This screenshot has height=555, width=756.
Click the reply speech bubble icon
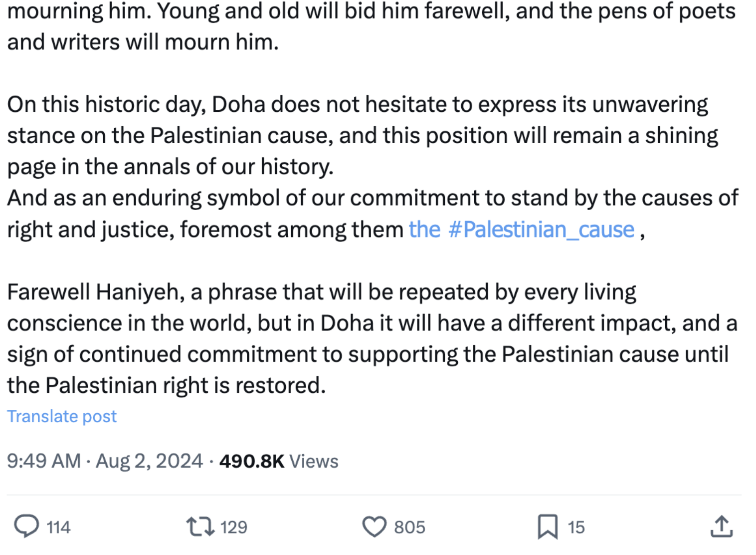pyautogui.click(x=26, y=527)
